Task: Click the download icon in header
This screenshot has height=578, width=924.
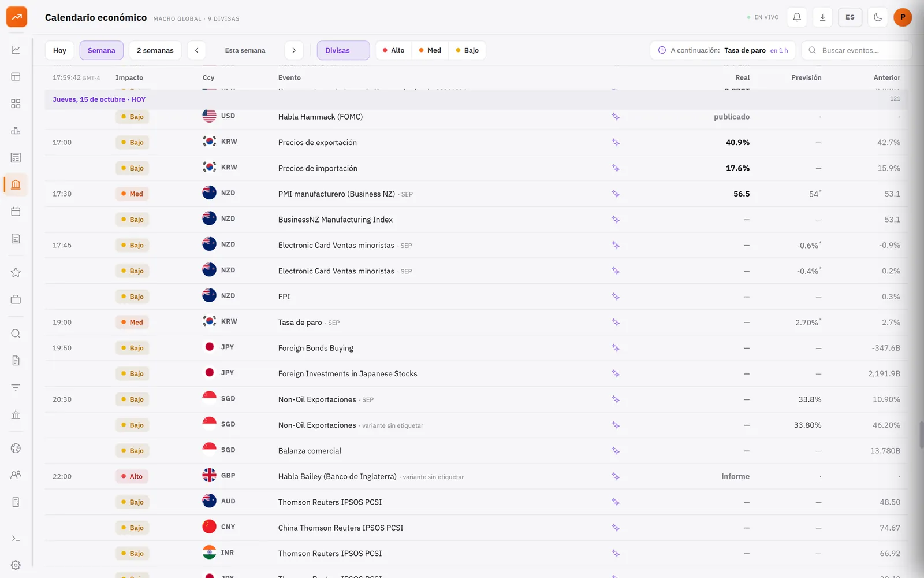Action: pyautogui.click(x=822, y=17)
